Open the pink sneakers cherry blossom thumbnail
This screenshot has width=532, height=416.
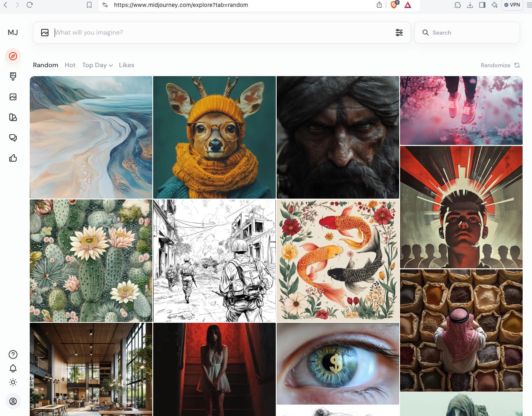461,110
